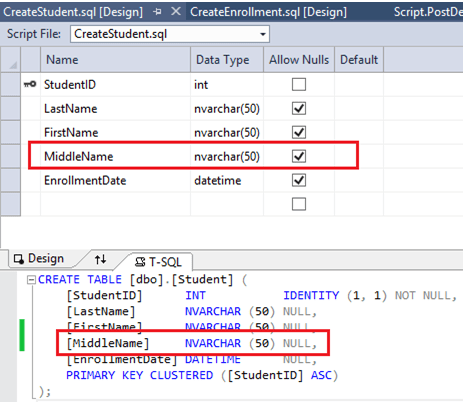Open the Script File dropdown
The image size is (465, 407).
pyautogui.click(x=263, y=34)
